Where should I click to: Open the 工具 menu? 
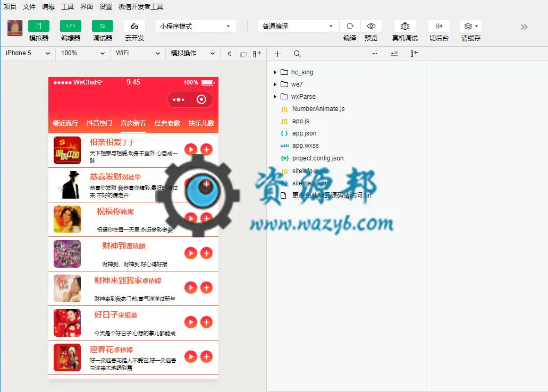click(68, 6)
